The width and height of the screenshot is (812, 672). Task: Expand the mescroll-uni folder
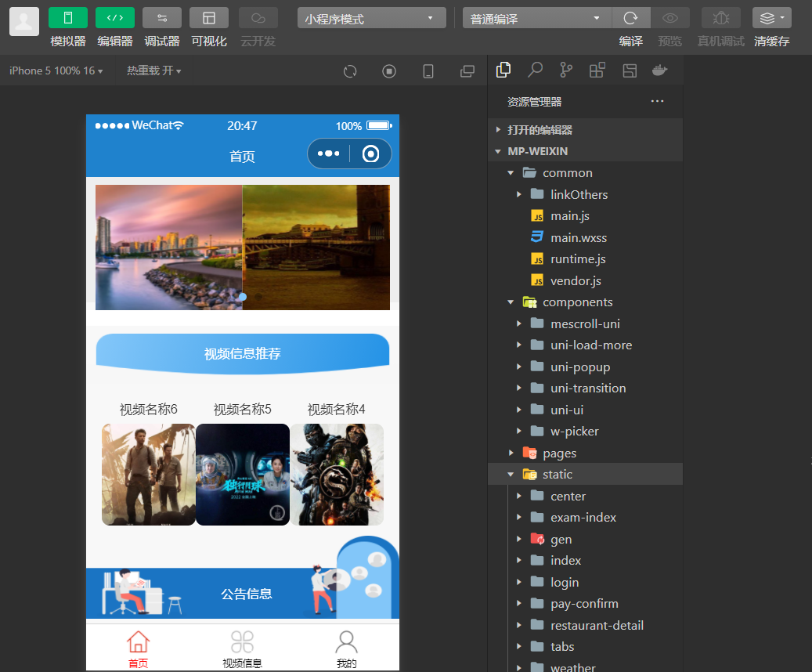pyautogui.click(x=585, y=323)
